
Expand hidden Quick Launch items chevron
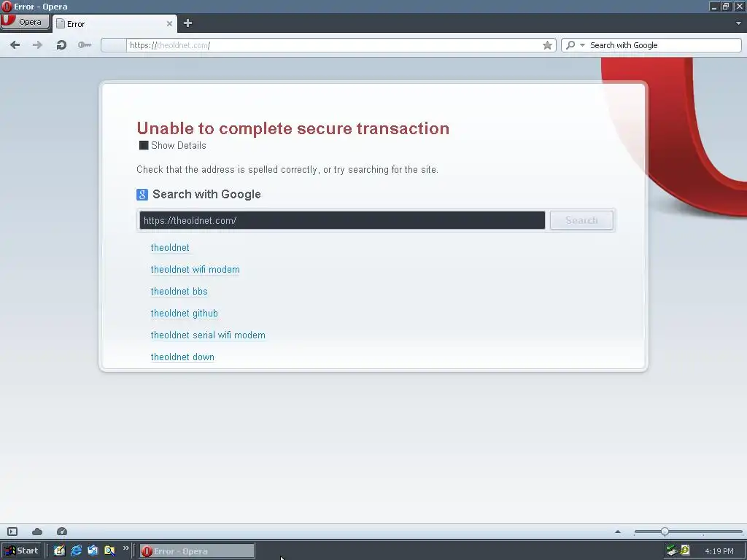[x=125, y=548]
